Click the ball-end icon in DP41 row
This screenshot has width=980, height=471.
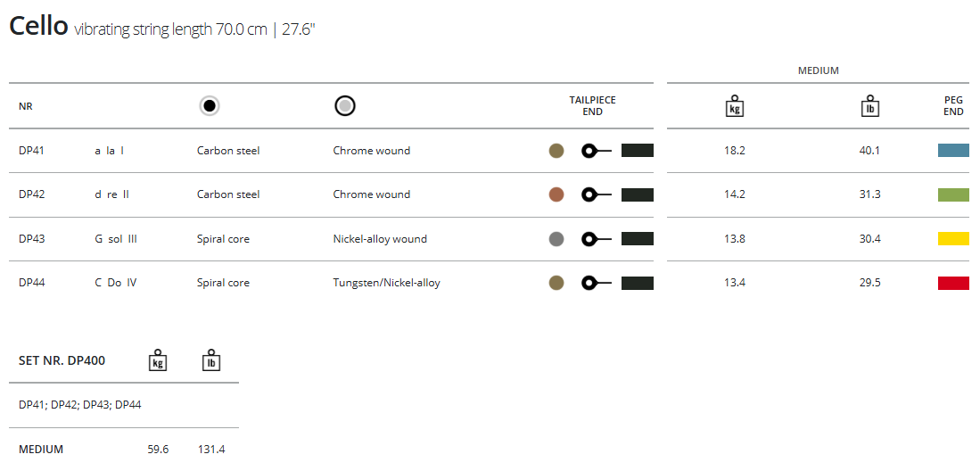click(595, 151)
